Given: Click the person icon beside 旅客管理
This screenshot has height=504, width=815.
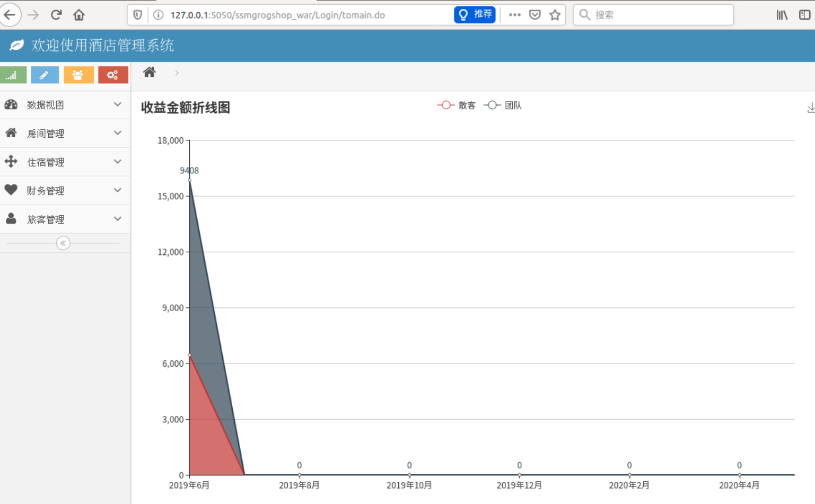Looking at the screenshot, I should click(x=11, y=218).
